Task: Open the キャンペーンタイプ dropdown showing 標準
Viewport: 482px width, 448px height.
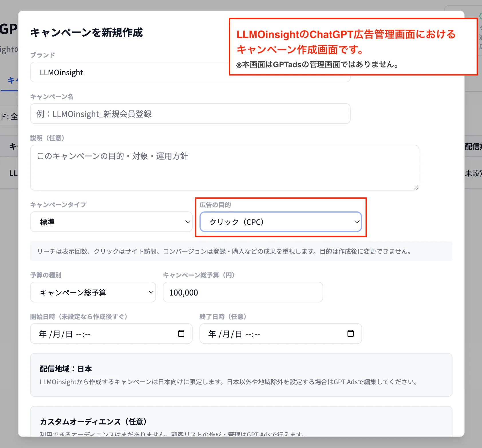Action: [x=111, y=222]
